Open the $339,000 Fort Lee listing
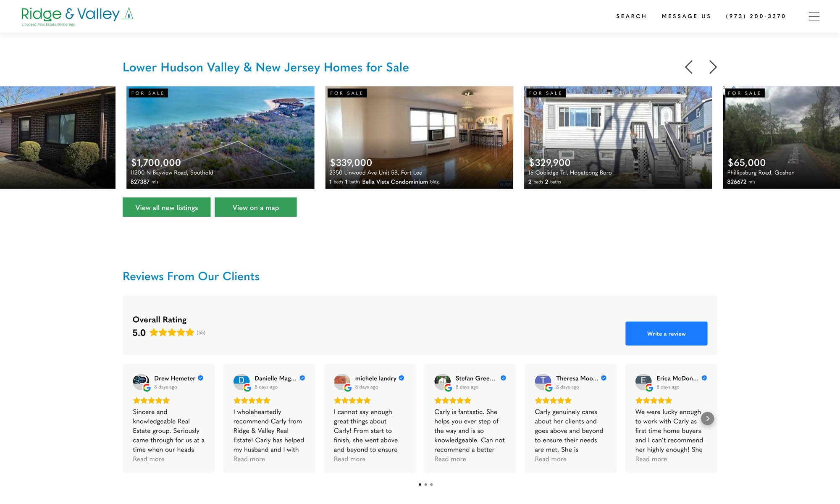Image resolution: width=840 pixels, height=504 pixels. [x=419, y=137]
